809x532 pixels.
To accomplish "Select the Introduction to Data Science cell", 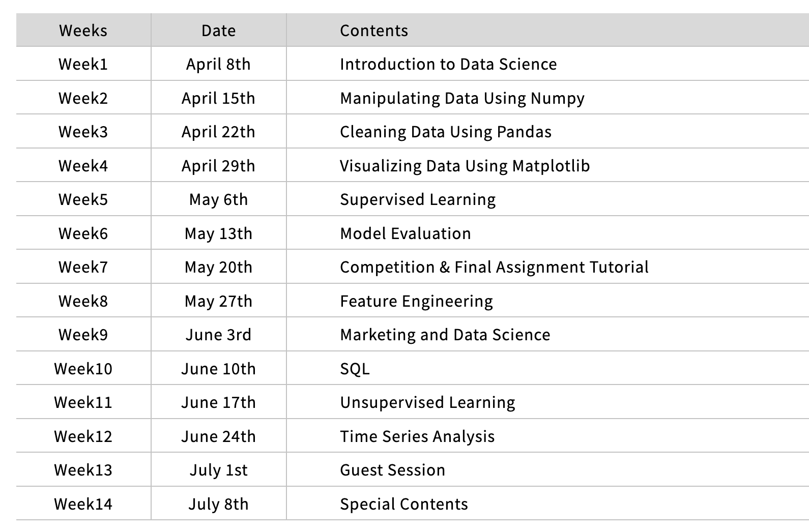I will (448, 64).
